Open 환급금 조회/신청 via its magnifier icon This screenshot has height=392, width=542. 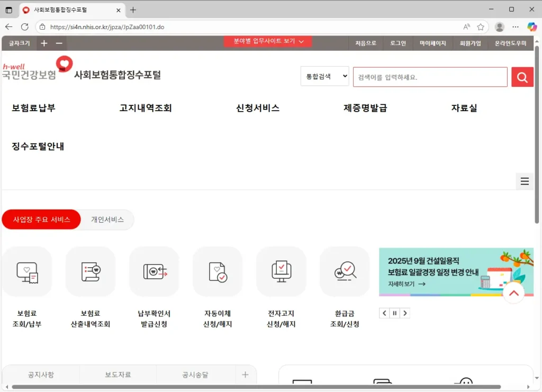click(x=345, y=271)
